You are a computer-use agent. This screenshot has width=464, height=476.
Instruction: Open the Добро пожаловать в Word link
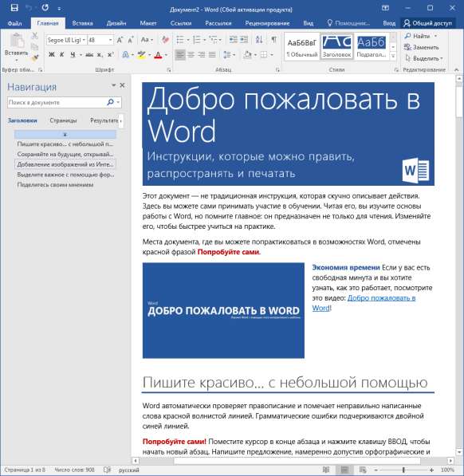click(x=364, y=303)
